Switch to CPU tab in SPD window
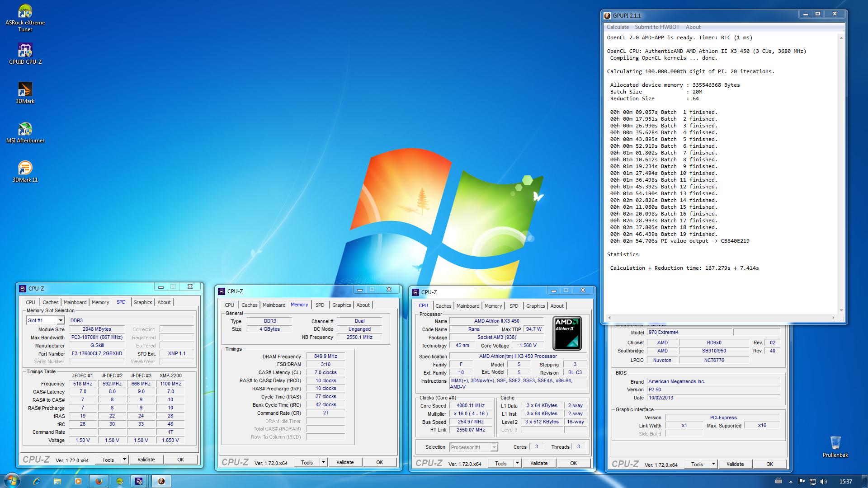The height and width of the screenshot is (488, 868). (30, 302)
